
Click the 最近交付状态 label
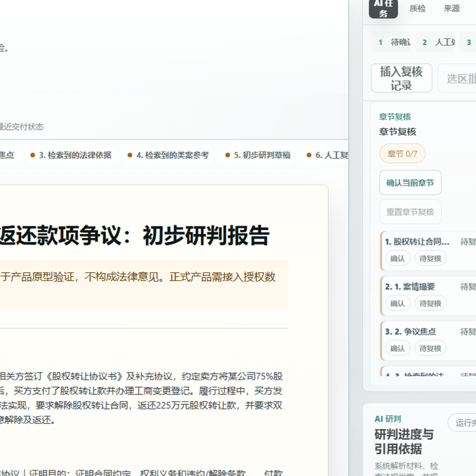pos(21,126)
